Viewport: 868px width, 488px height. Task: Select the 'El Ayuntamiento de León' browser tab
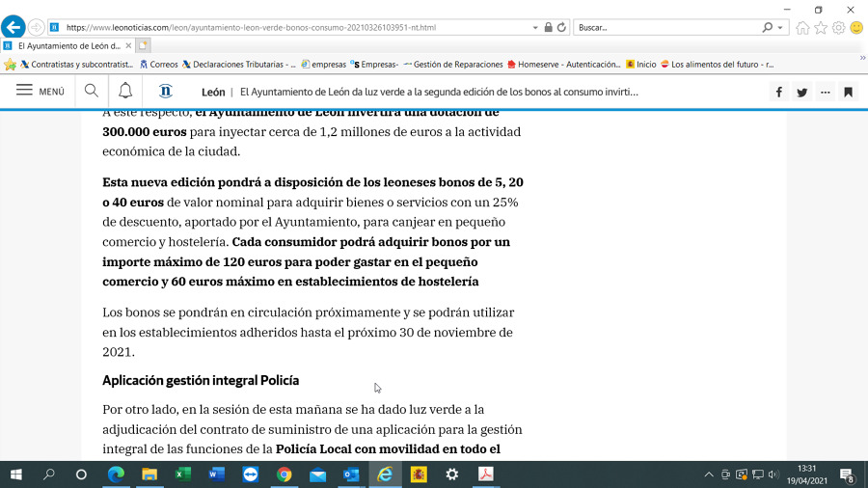(68, 45)
